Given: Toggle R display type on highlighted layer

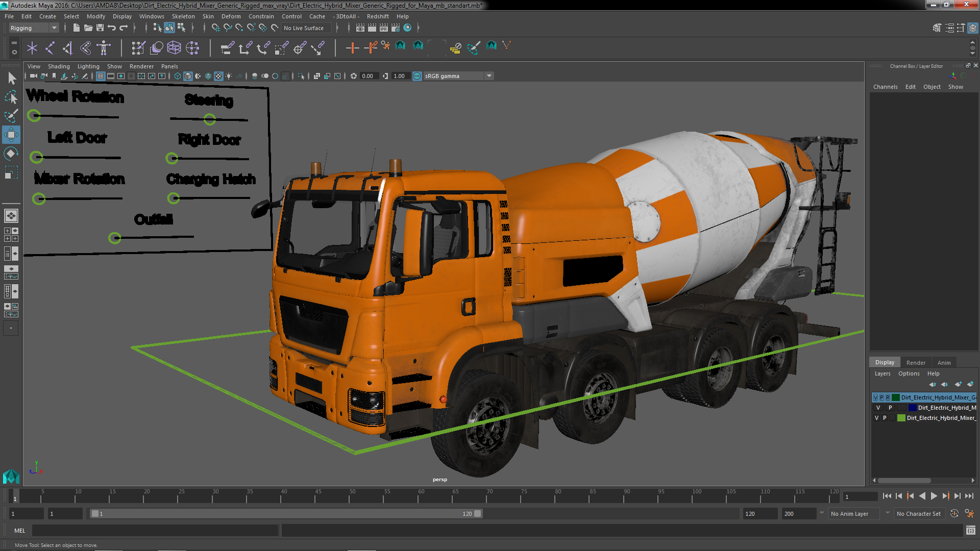Looking at the screenshot, I should (x=888, y=397).
